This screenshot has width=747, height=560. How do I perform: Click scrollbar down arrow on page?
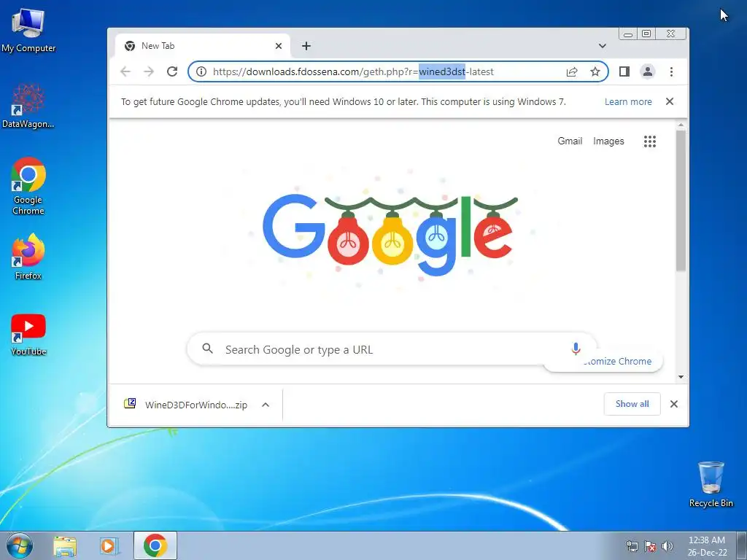tap(681, 377)
